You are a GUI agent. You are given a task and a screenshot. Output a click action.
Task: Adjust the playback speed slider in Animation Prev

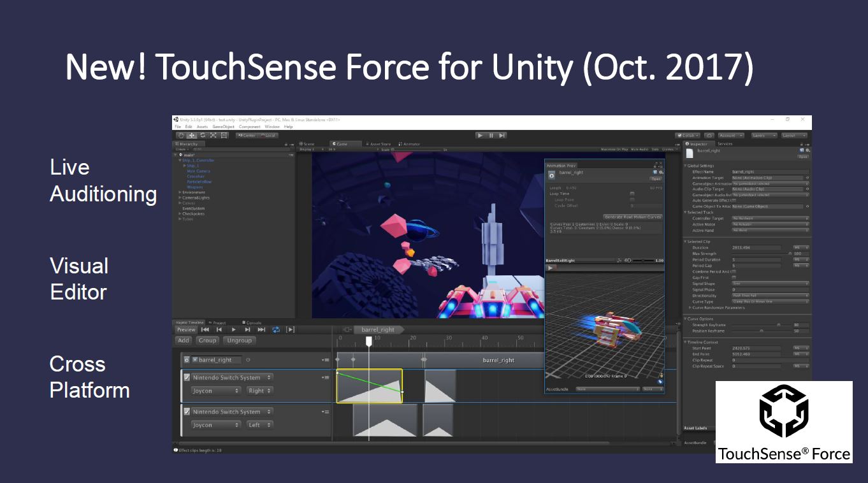pos(642,261)
